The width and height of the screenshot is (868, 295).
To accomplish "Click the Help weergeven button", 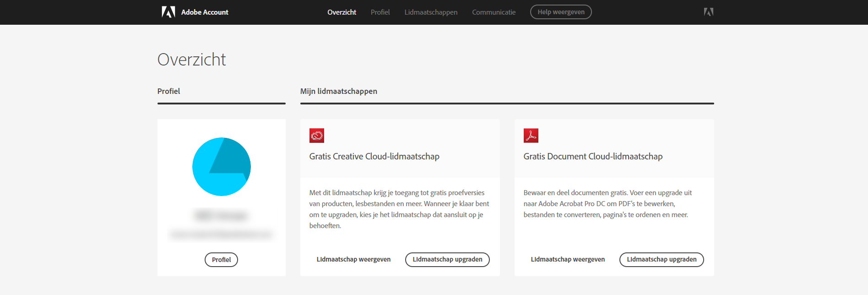I will pos(561,12).
